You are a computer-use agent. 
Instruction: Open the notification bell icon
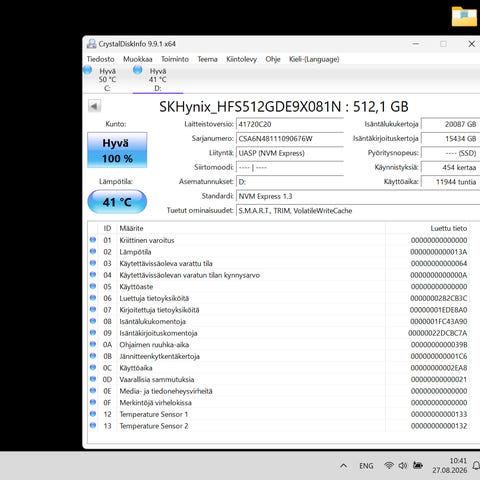tap(476, 465)
